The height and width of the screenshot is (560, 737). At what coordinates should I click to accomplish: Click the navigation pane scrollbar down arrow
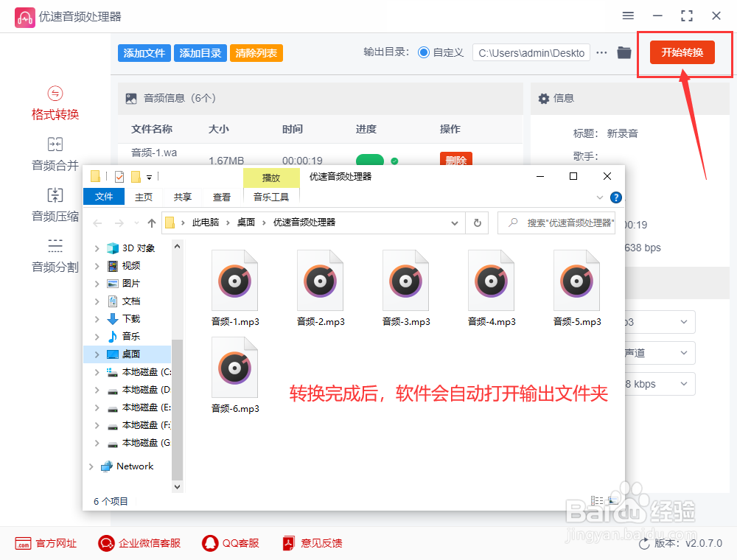tap(177, 487)
